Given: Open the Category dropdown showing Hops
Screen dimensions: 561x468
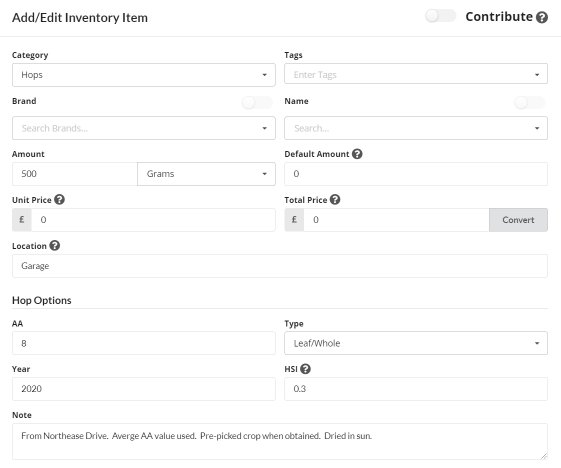Looking at the screenshot, I should coord(144,75).
